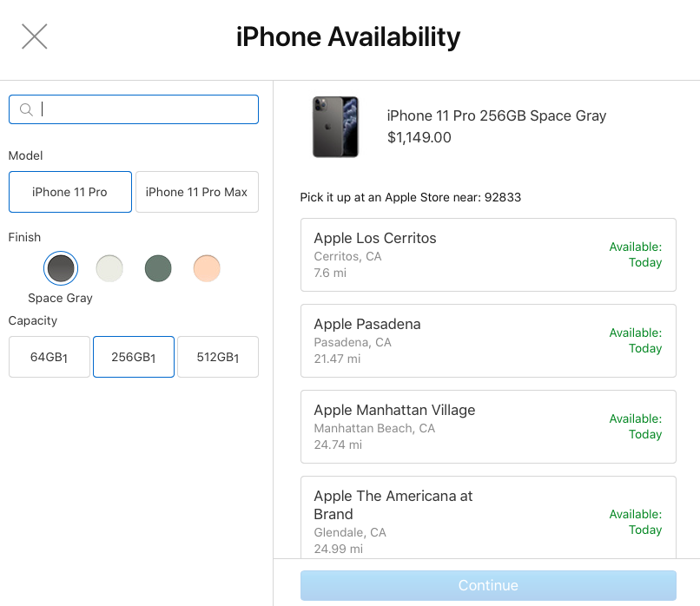Focus the zip code search field
This screenshot has width=700, height=606.
click(134, 109)
